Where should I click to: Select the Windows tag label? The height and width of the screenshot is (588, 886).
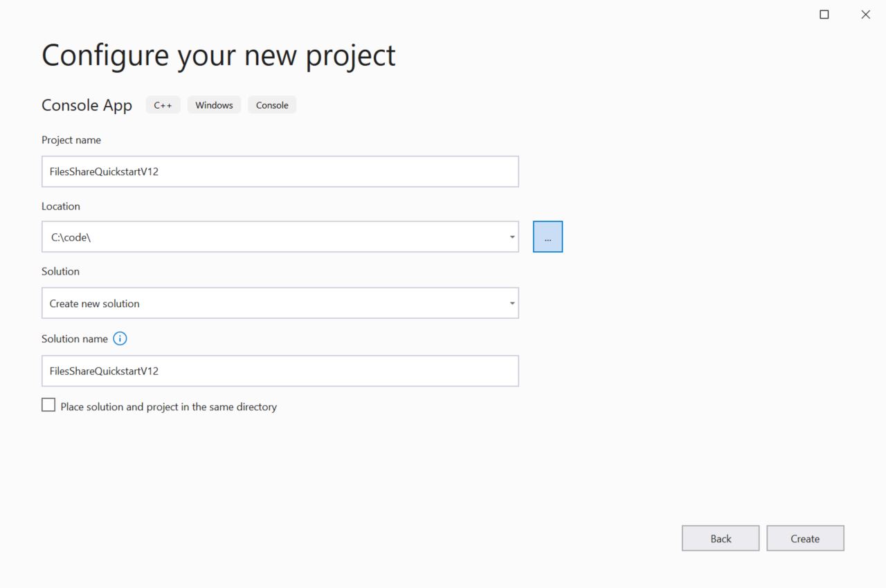pyautogui.click(x=214, y=104)
